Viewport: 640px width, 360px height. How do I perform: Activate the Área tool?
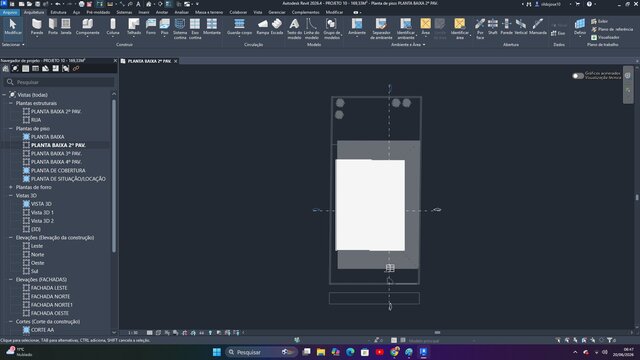coord(425,27)
